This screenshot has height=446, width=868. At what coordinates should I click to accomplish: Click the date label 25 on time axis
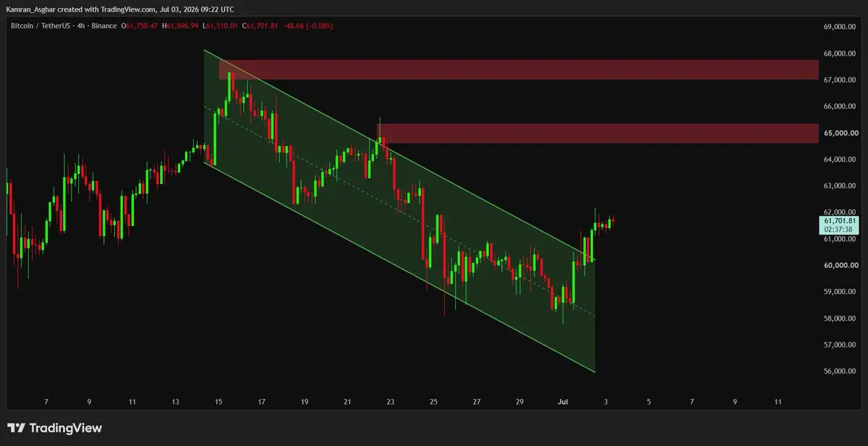pos(433,401)
